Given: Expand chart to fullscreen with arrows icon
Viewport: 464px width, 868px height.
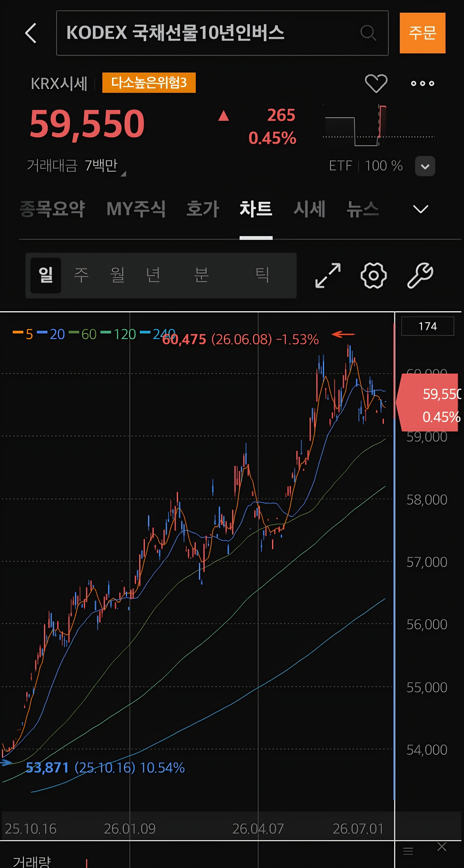Looking at the screenshot, I should coord(328,276).
